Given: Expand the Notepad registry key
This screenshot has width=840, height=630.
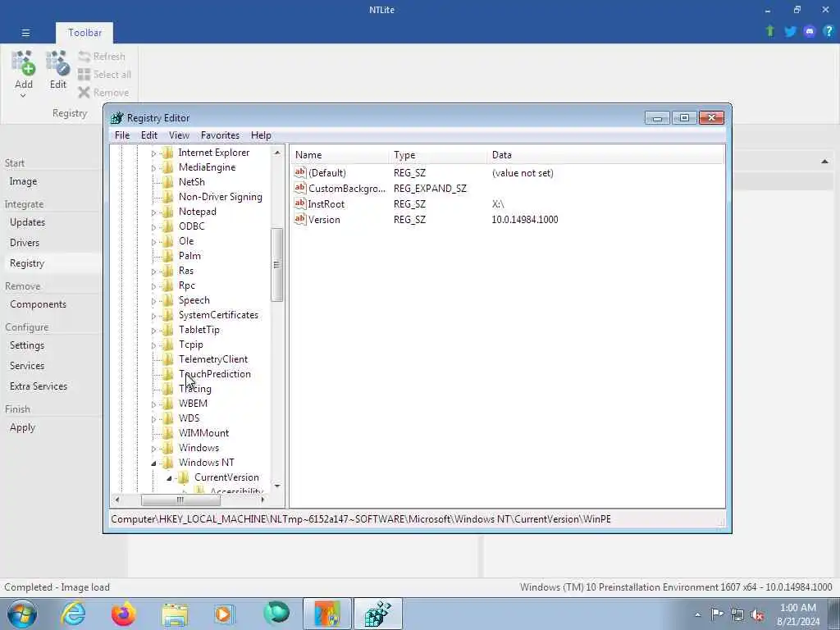Looking at the screenshot, I should click(153, 212).
